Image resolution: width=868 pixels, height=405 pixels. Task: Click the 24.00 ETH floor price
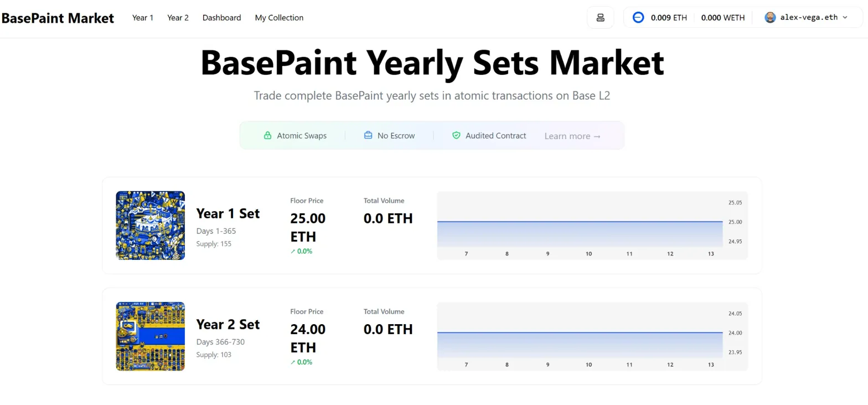tap(308, 339)
